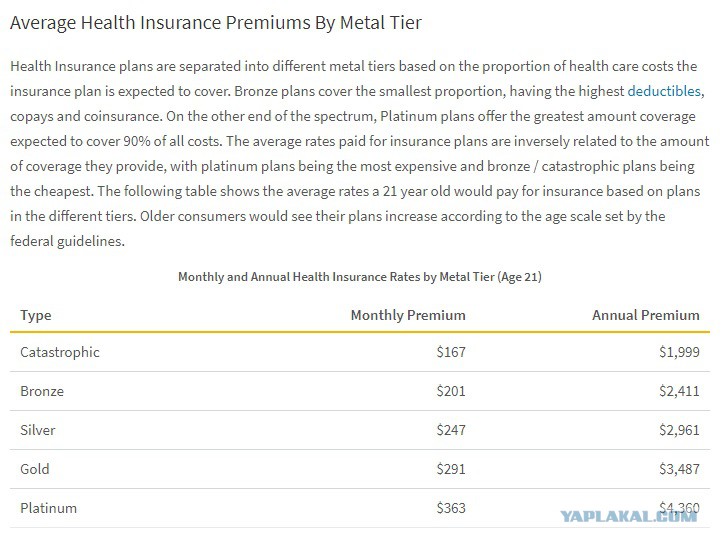Viewport: 723px width, 546px height.
Task: Click the $2,961 annual premium cell
Action: pyautogui.click(x=679, y=430)
